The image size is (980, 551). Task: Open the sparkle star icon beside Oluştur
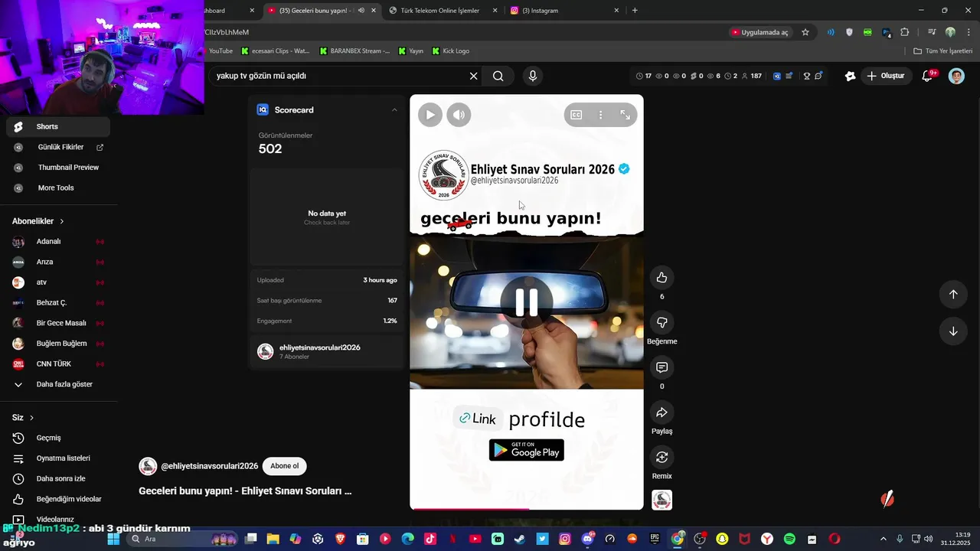850,76
